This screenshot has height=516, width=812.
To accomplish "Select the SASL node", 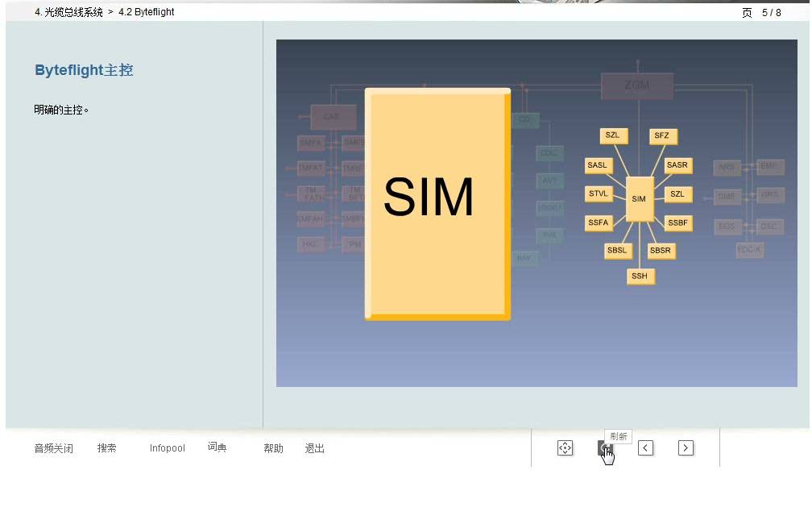I will pyautogui.click(x=598, y=166).
